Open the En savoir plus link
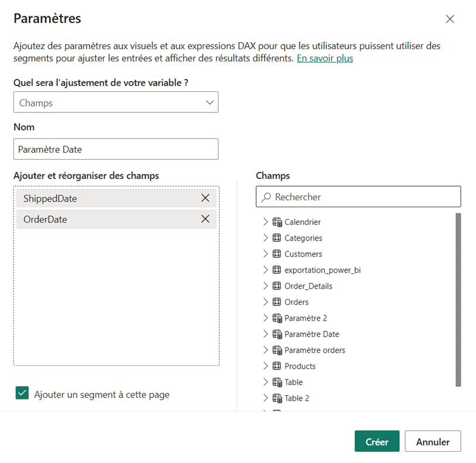Screen dimensions: 476x463 pyautogui.click(x=325, y=59)
